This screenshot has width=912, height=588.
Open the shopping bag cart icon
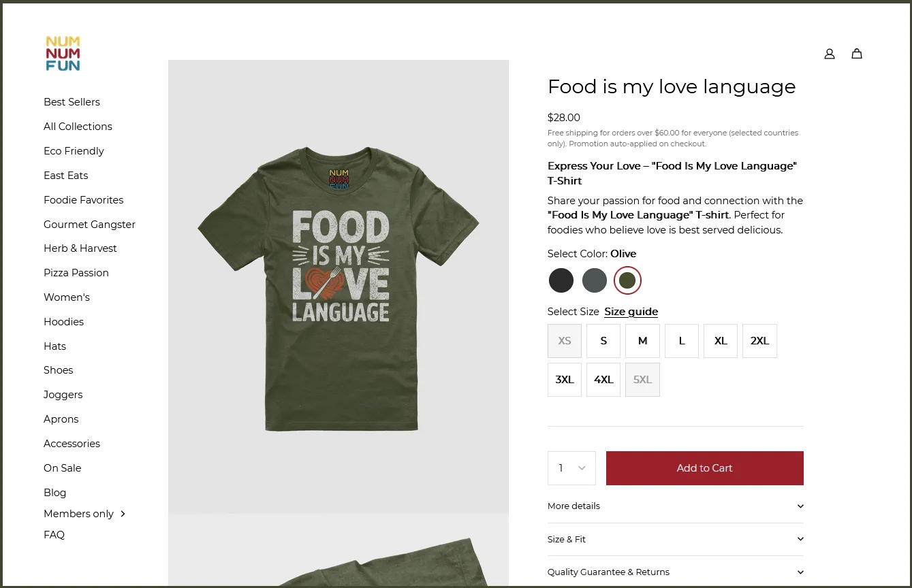(857, 54)
